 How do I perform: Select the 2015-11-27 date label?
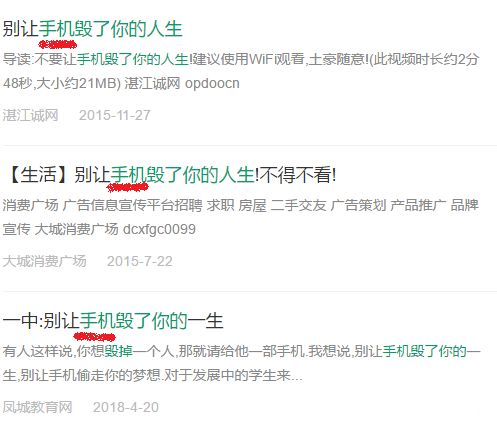pyautogui.click(x=115, y=115)
